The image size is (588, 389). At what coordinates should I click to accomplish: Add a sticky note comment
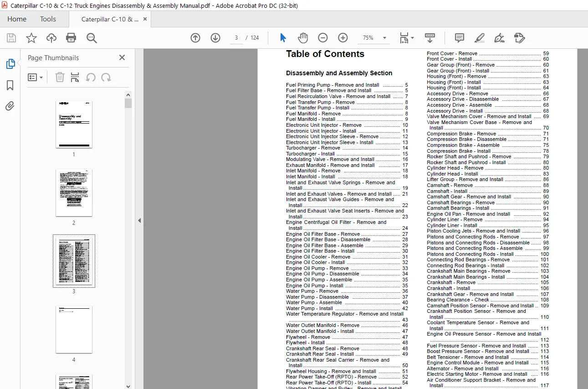pyautogui.click(x=460, y=38)
